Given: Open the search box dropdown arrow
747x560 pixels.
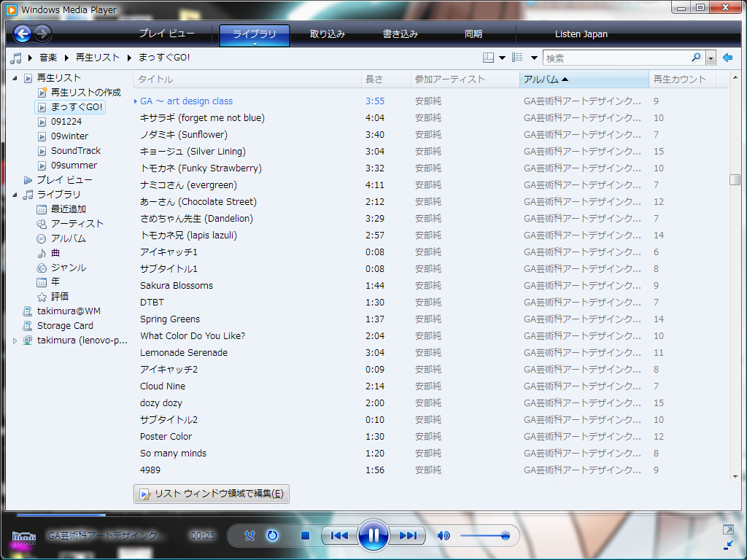Looking at the screenshot, I should pyautogui.click(x=711, y=58).
